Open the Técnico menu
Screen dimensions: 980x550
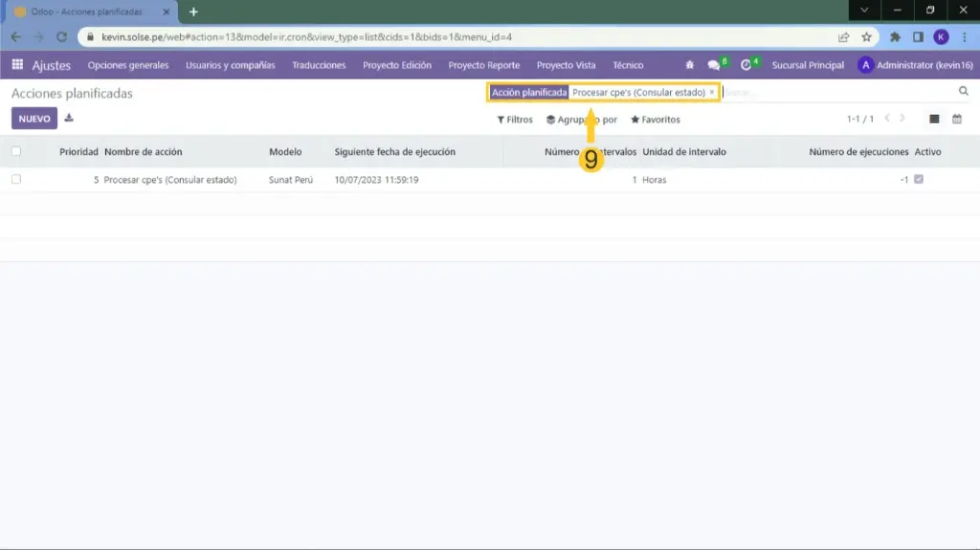(628, 65)
